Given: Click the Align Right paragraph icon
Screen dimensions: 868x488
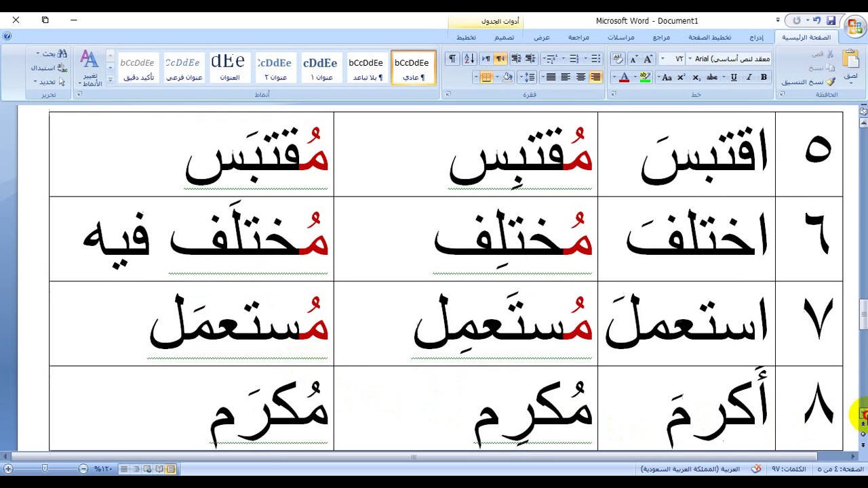Looking at the screenshot, I should (595, 77).
